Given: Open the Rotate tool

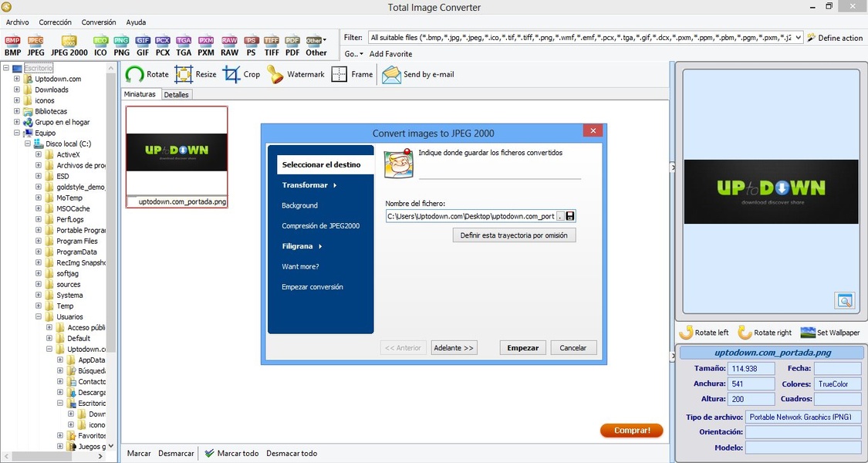Looking at the screenshot, I should 147,74.
